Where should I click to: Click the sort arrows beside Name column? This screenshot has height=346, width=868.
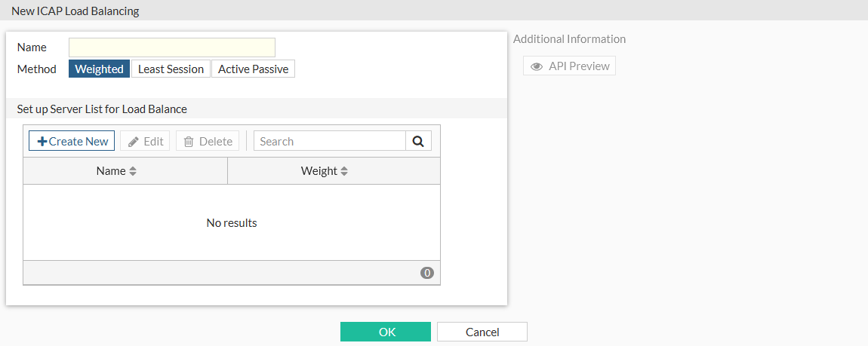pyautogui.click(x=133, y=171)
